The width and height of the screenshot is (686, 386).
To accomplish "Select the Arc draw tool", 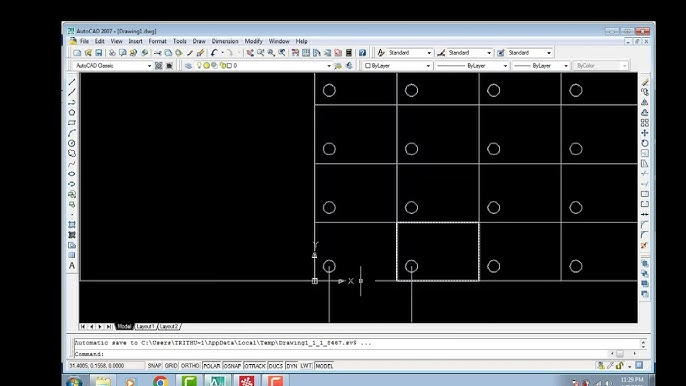I will click(x=72, y=133).
